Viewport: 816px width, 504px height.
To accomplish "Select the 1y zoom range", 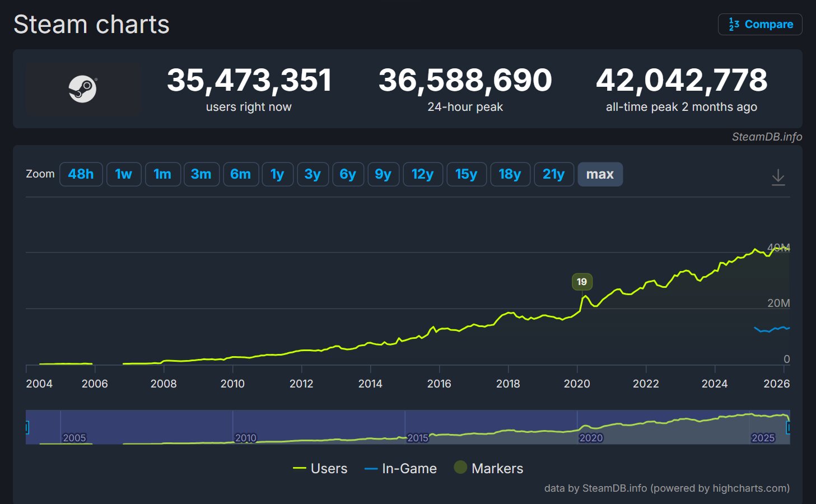I will pyautogui.click(x=277, y=174).
